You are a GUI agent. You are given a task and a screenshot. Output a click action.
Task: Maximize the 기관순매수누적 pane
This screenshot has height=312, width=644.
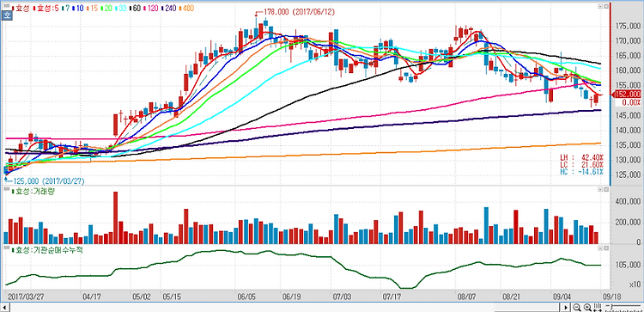tap(605, 248)
